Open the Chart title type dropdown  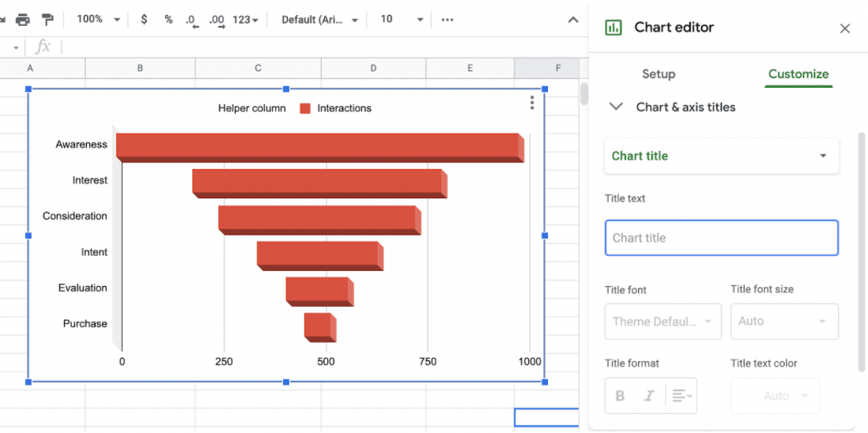click(x=721, y=156)
